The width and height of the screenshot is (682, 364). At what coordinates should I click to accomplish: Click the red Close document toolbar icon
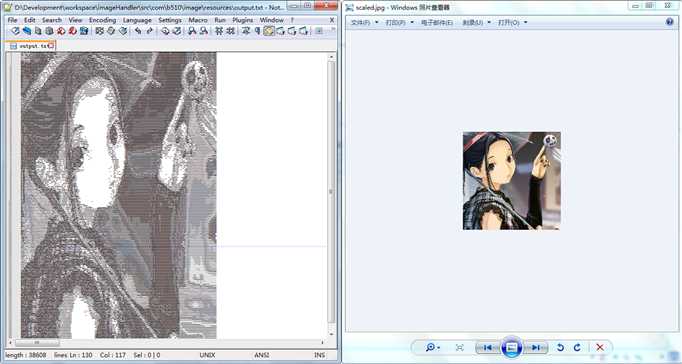click(61, 30)
